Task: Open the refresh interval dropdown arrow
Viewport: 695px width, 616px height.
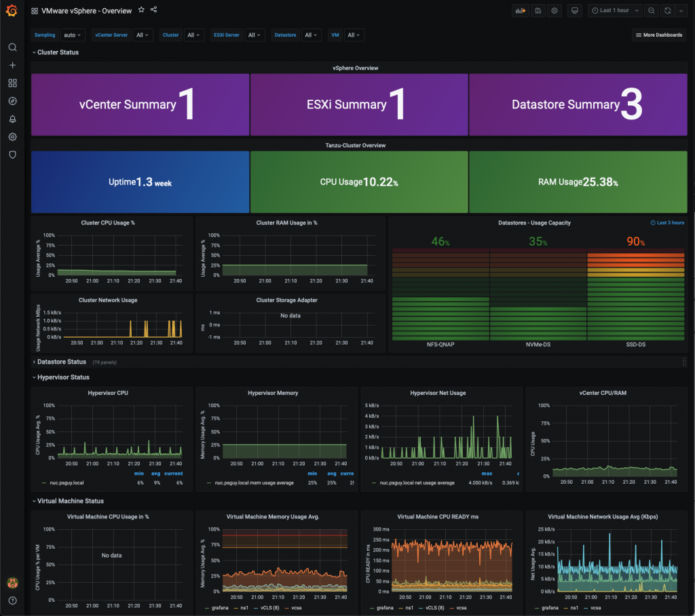Action: point(681,11)
